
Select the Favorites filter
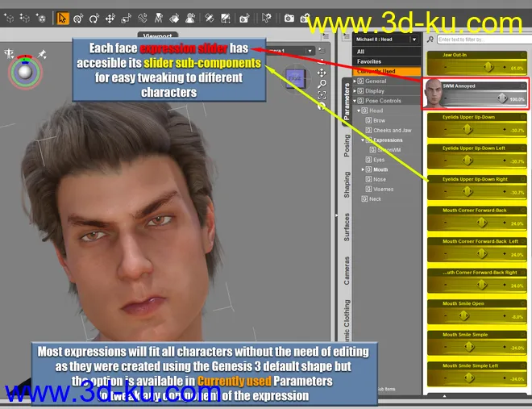[x=369, y=61]
